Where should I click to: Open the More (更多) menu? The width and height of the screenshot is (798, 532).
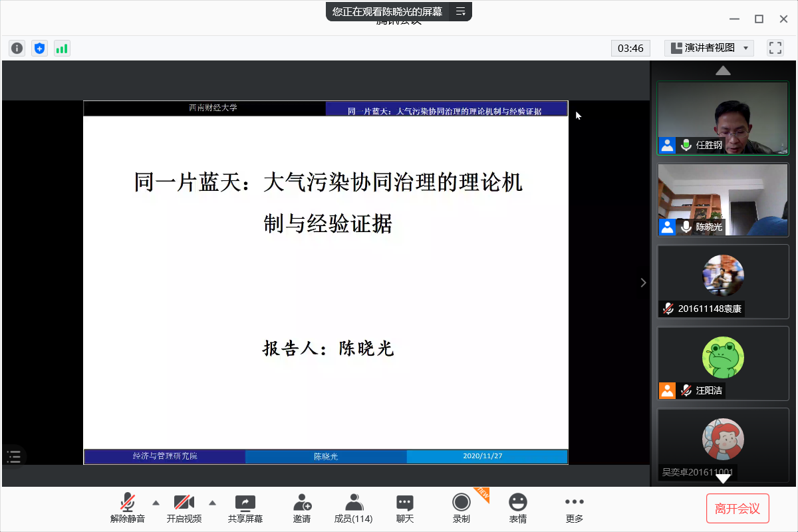point(574,509)
